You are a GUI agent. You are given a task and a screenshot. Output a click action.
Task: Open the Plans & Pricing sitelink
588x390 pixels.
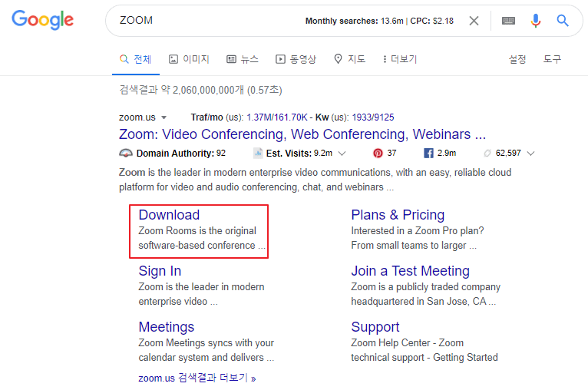[x=398, y=215]
